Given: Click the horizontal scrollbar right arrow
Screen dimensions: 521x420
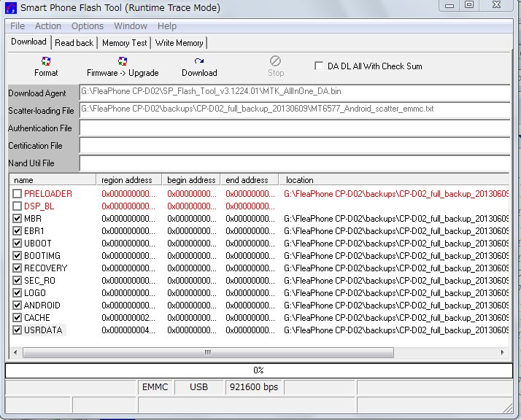Looking at the screenshot, I should point(502,352).
